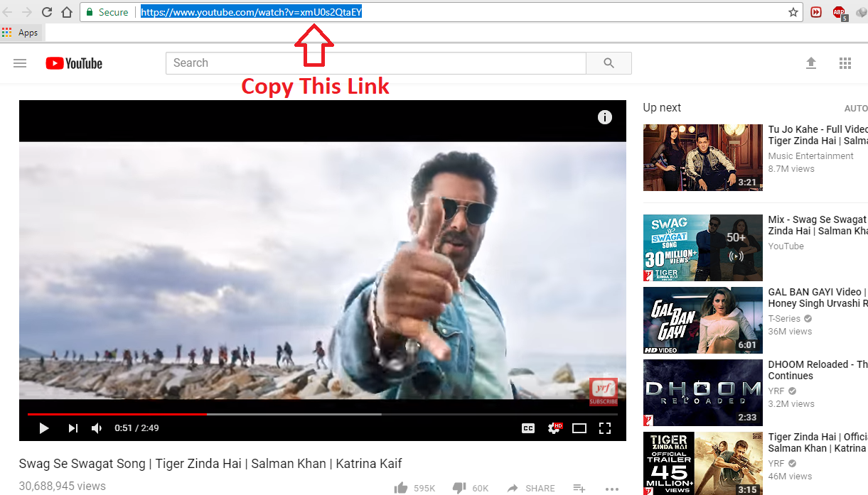Open player settings gear
Image resolution: width=868 pixels, height=495 pixels.
554,428
